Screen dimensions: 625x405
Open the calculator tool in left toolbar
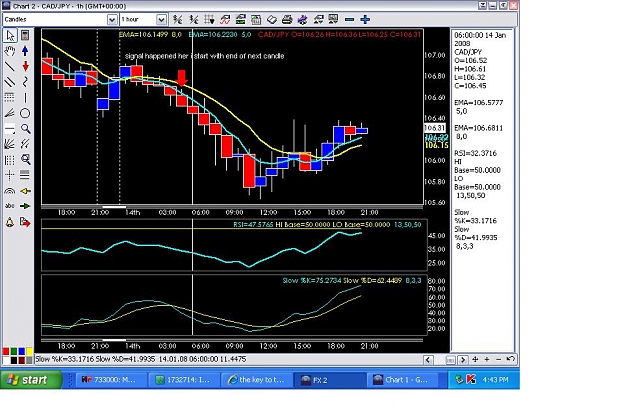[25, 35]
